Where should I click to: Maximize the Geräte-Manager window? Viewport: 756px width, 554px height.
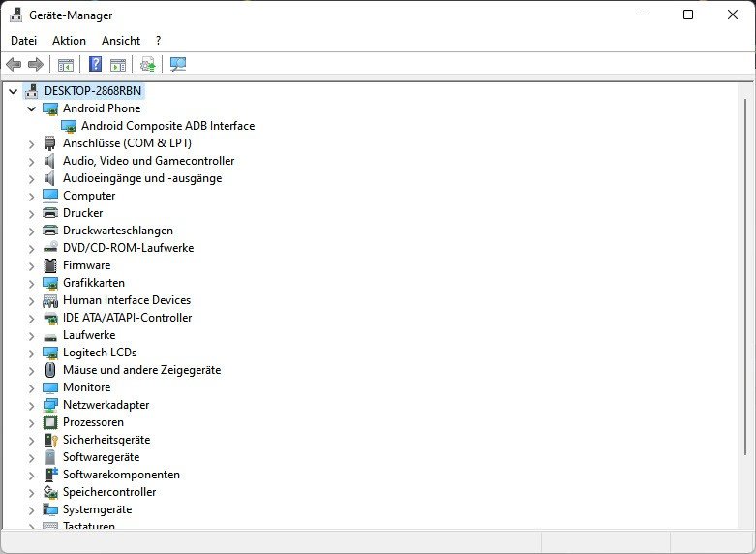pyautogui.click(x=688, y=15)
